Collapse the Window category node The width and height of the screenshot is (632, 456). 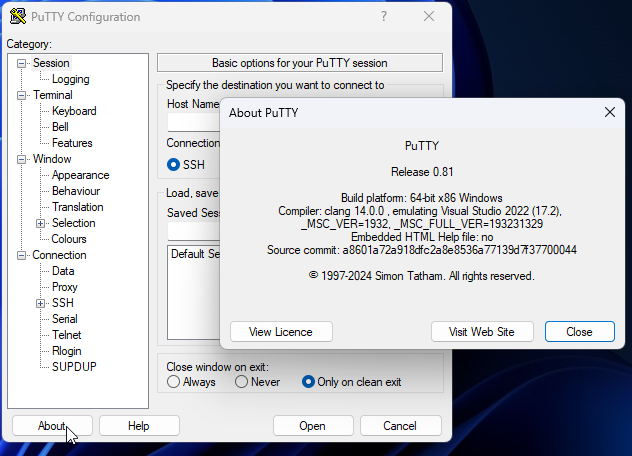pos(23,159)
